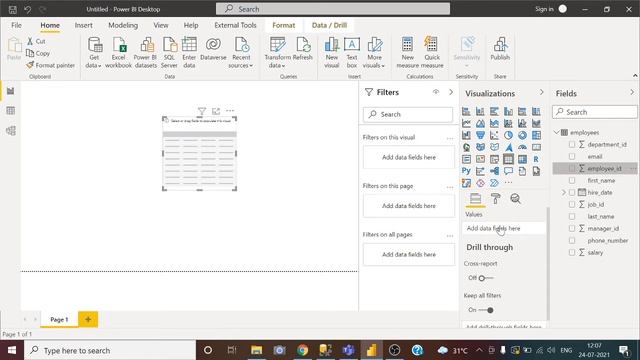Select the decomposition tree visual
Screen dimensions: 640x360
(x=494, y=171)
